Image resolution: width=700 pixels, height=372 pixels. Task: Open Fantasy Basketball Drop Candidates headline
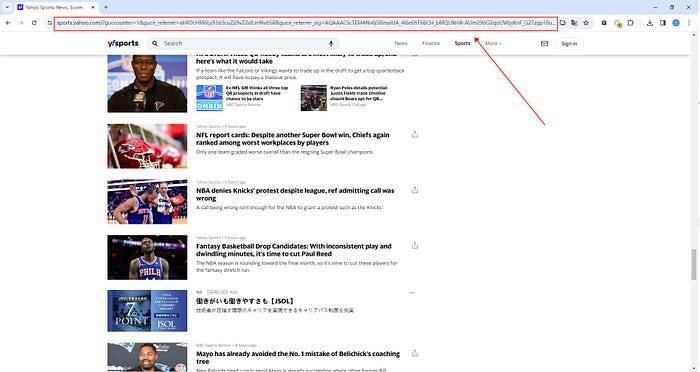click(294, 250)
